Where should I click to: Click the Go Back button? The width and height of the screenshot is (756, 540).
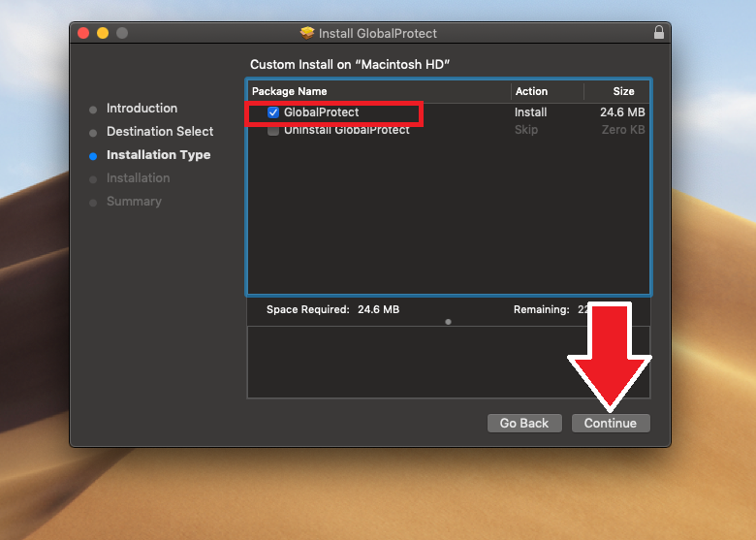click(524, 423)
